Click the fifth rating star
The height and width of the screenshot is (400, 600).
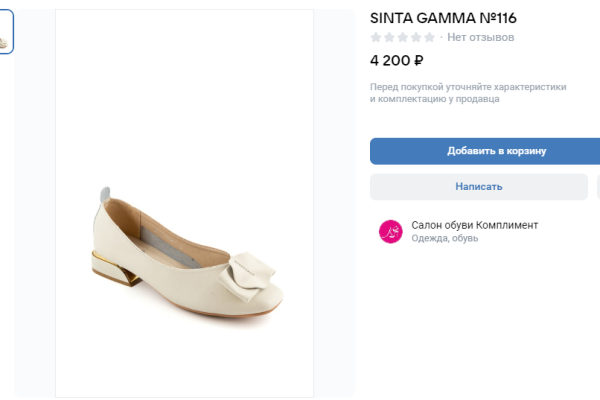pos(429,38)
